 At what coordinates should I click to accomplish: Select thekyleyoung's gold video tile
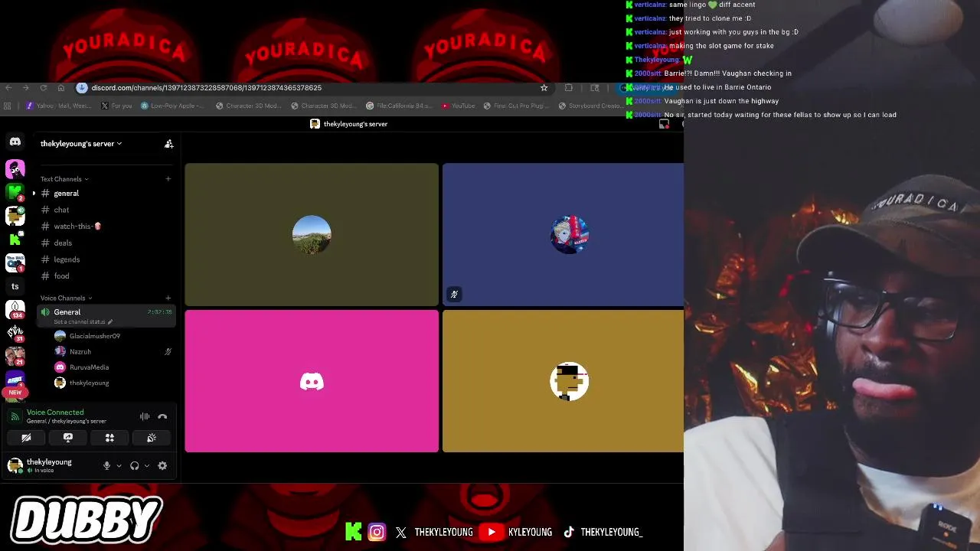563,381
